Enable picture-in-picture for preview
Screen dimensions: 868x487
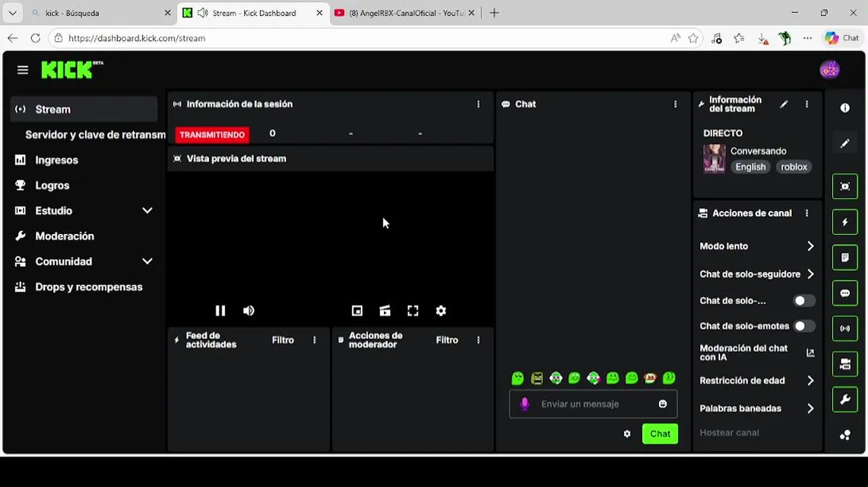357,310
